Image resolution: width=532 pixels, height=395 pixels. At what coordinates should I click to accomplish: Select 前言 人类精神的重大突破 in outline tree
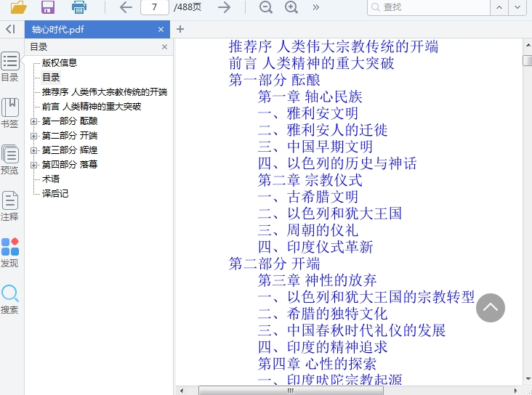pyautogui.click(x=92, y=107)
